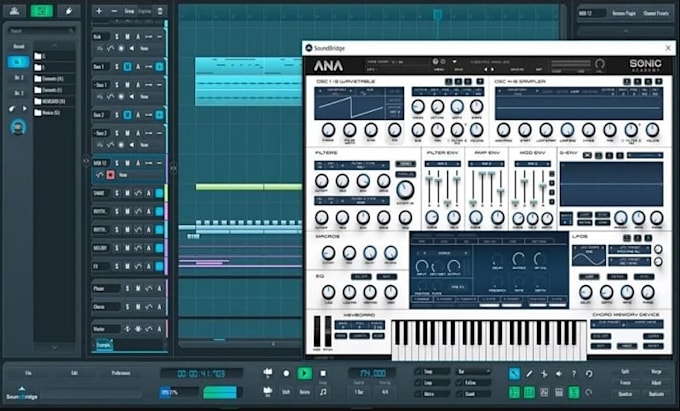This screenshot has height=411, width=680.
Task: Open the File menu
Action: click(x=28, y=373)
